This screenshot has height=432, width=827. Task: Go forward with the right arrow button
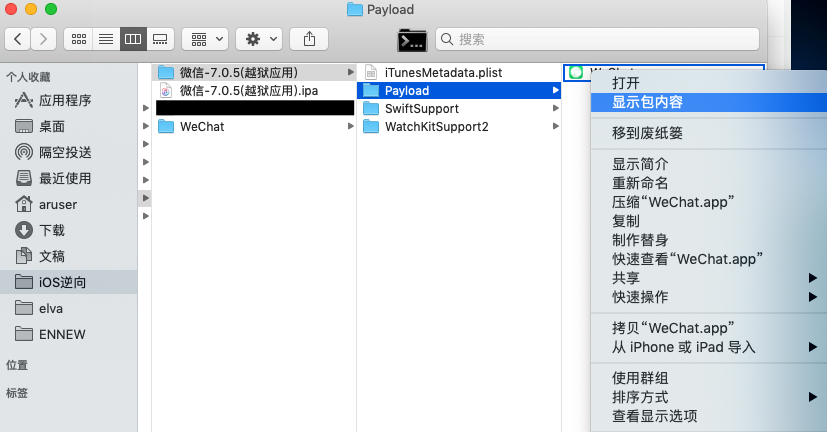click(x=43, y=39)
